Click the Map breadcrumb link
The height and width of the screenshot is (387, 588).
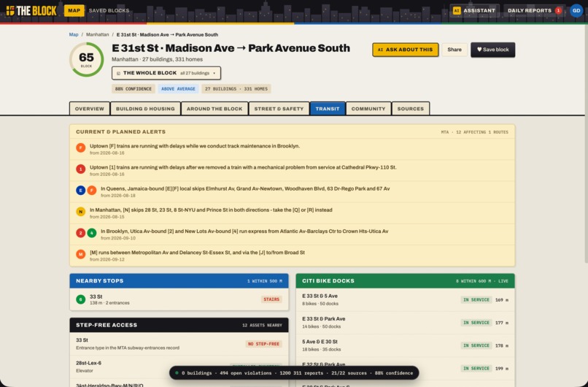coord(74,34)
